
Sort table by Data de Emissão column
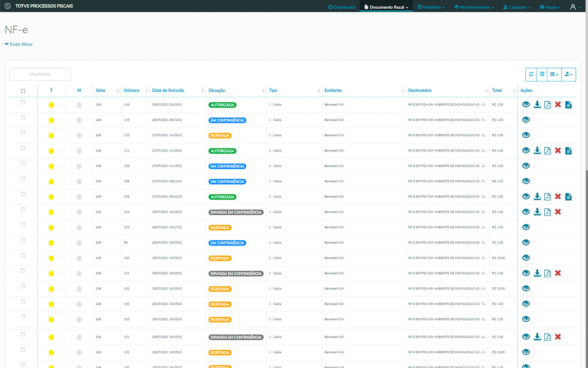coord(168,90)
